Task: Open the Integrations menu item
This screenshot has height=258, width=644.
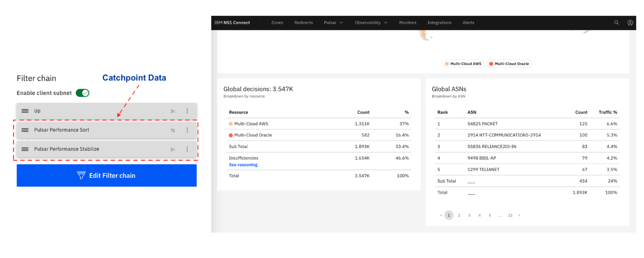Action: click(440, 23)
